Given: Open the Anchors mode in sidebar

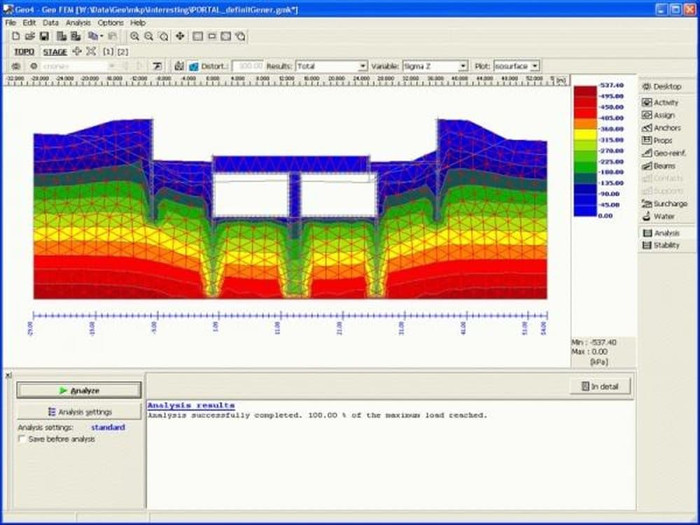Looking at the screenshot, I should coord(665,128).
